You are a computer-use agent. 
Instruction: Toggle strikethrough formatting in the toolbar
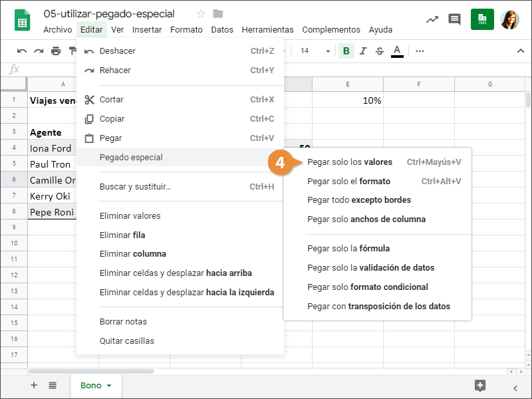coord(380,51)
